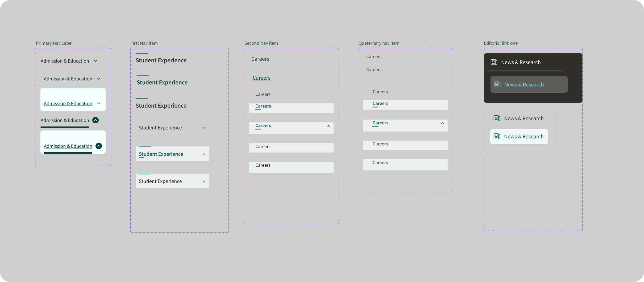The height and width of the screenshot is (282, 644).
Task: Select the First Nav item frame title
Action: (144, 43)
